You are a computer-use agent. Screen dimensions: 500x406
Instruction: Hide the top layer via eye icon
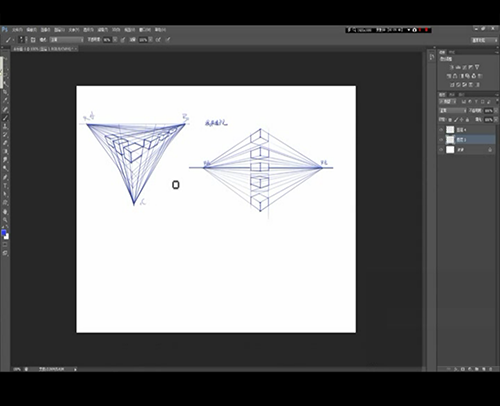pos(441,130)
